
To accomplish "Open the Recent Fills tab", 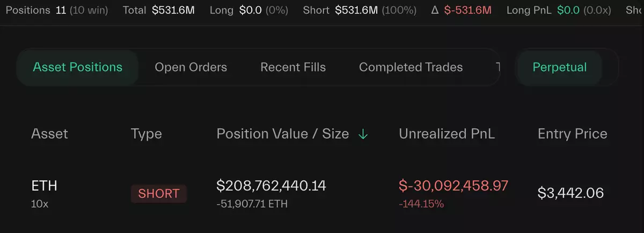I will click(293, 67).
